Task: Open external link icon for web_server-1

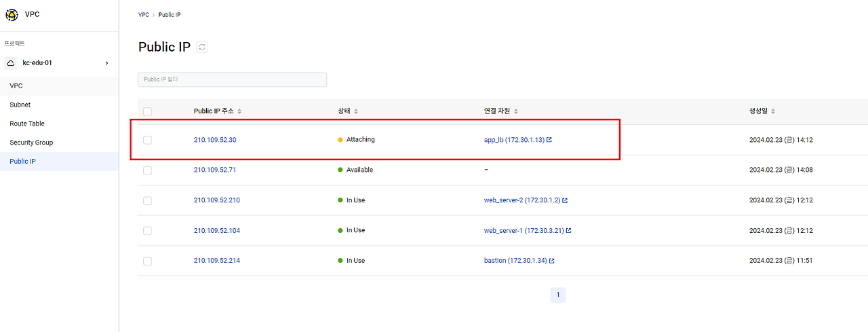Action: 568,231
